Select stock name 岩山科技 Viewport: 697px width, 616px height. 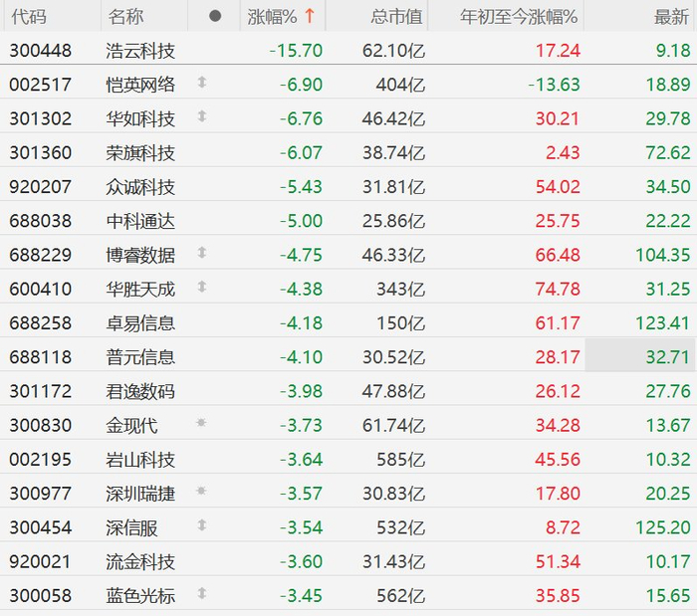[x=140, y=459]
